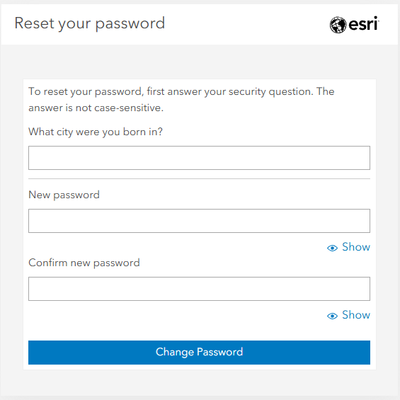The width and height of the screenshot is (400, 400).
Task: Click the gray background below the form card
Action: pyautogui.click(x=200, y=383)
